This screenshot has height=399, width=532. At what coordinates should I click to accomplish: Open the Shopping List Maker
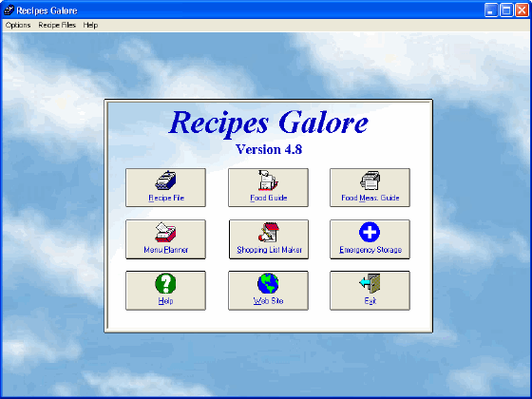click(x=269, y=239)
